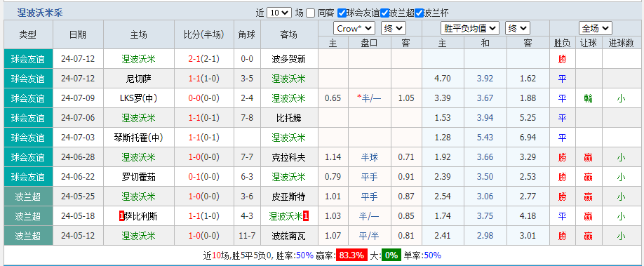Viewport: 644px width, 266px height.
Task: Open away team 波多贺新
Action: (289, 59)
